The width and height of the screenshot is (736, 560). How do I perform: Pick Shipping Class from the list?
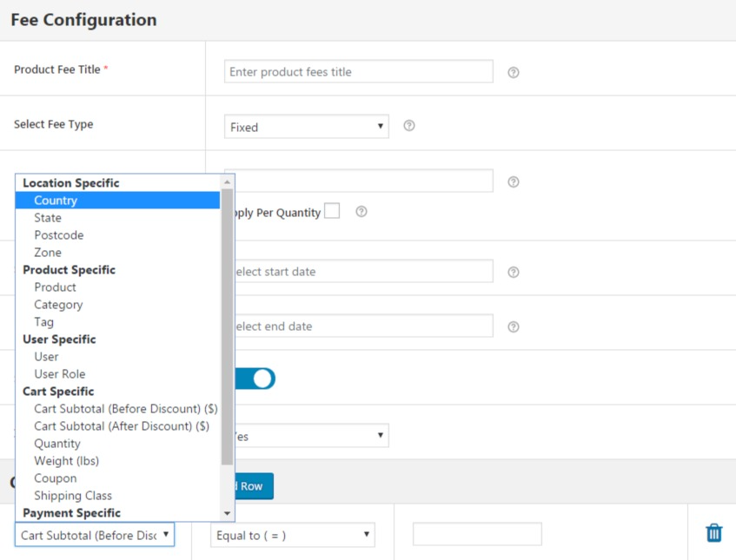coord(117,495)
